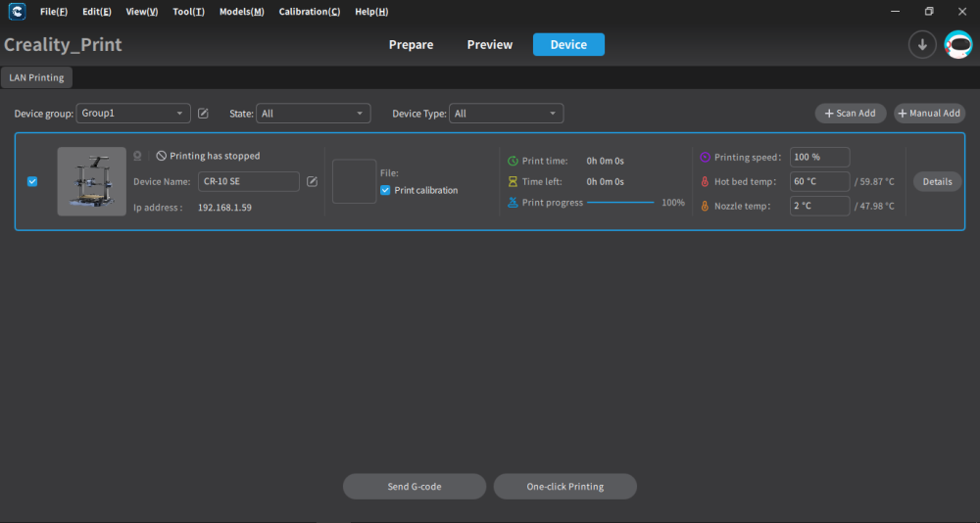Click the Hot bed temp 60 °C field

[819, 182]
